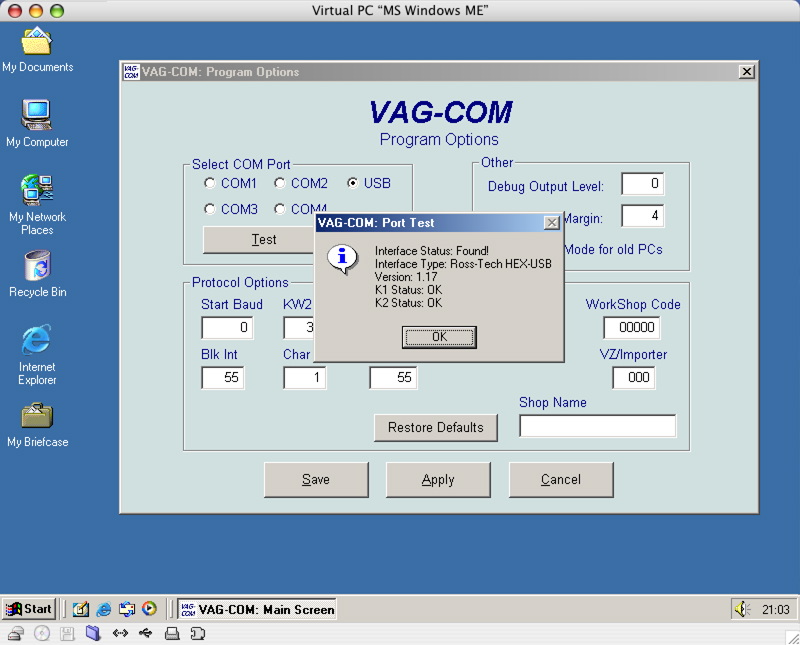Screen dimensions: 800x645
Task: Click the Margin value field
Action: point(642,216)
